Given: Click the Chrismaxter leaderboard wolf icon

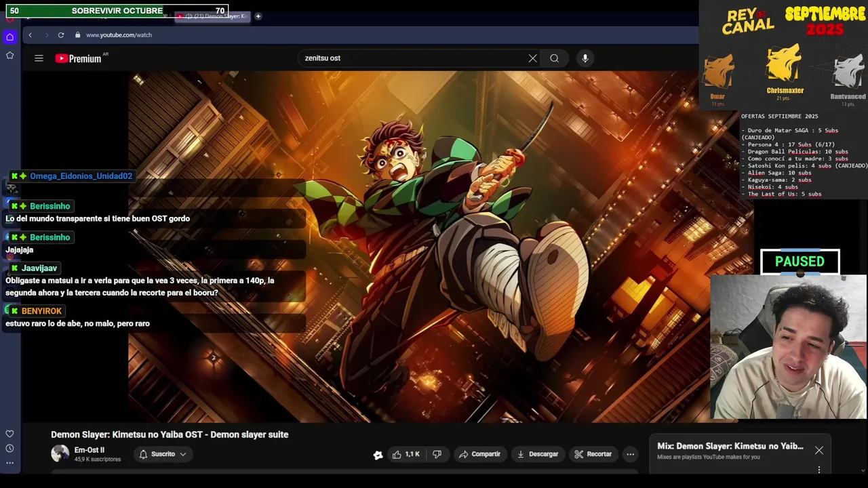Looking at the screenshot, I should 785,64.
